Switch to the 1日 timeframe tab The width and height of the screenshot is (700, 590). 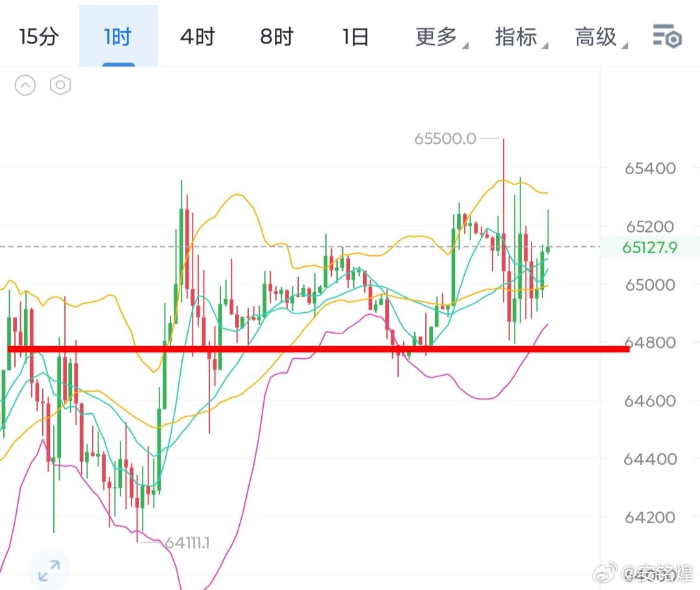[x=355, y=36]
